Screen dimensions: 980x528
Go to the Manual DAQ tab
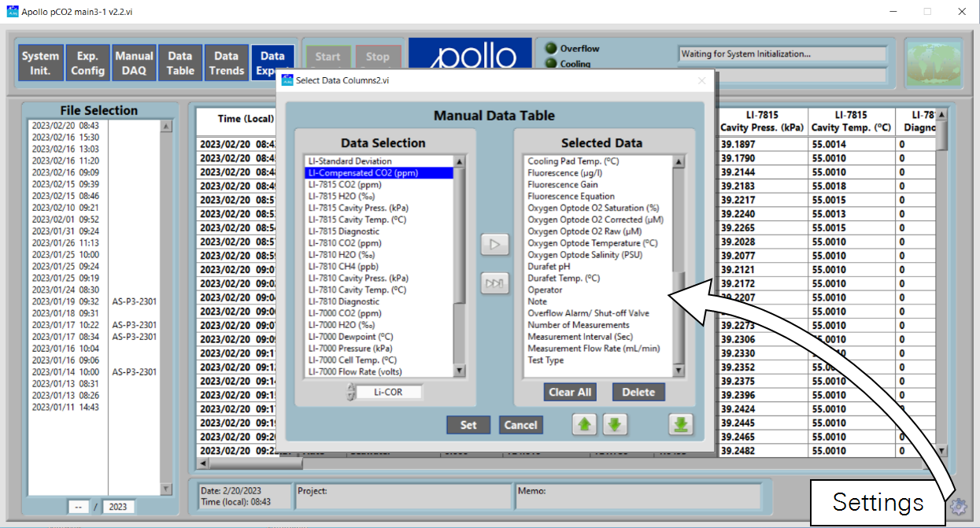pos(134,63)
